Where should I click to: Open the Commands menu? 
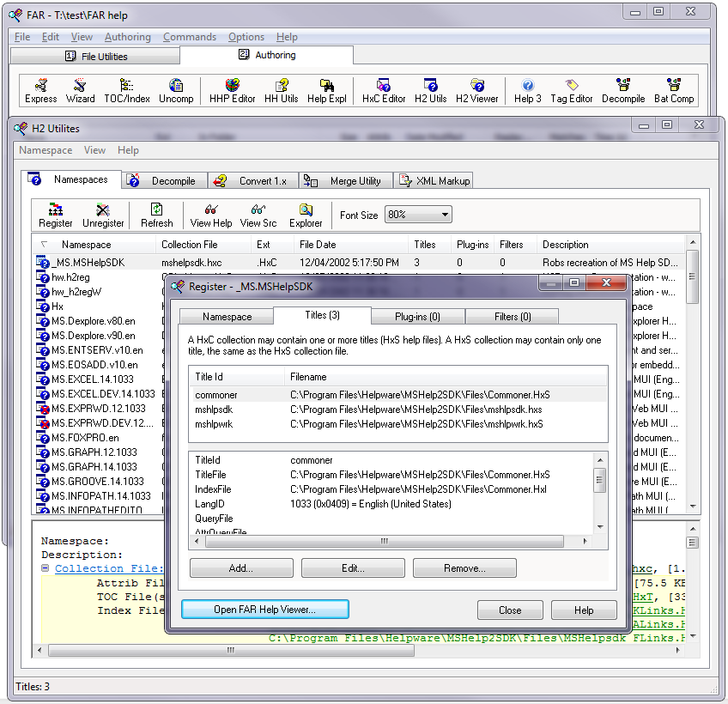pyautogui.click(x=189, y=37)
